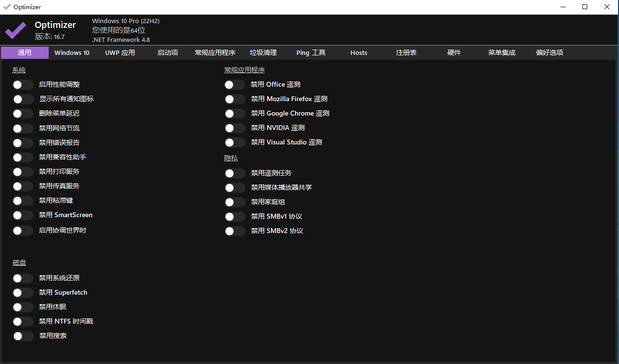Enable 禁用 NTFS 时间戳 switch
619x364 pixels.
(x=23, y=322)
